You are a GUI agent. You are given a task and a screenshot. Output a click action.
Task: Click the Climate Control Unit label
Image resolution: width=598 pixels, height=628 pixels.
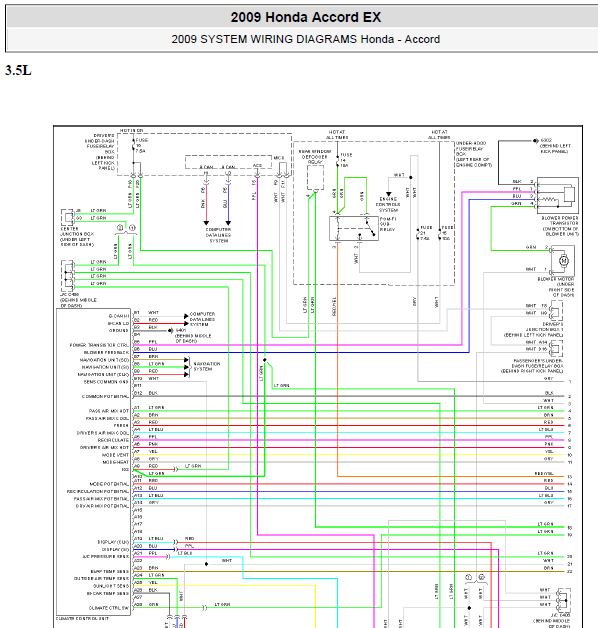coord(82,618)
